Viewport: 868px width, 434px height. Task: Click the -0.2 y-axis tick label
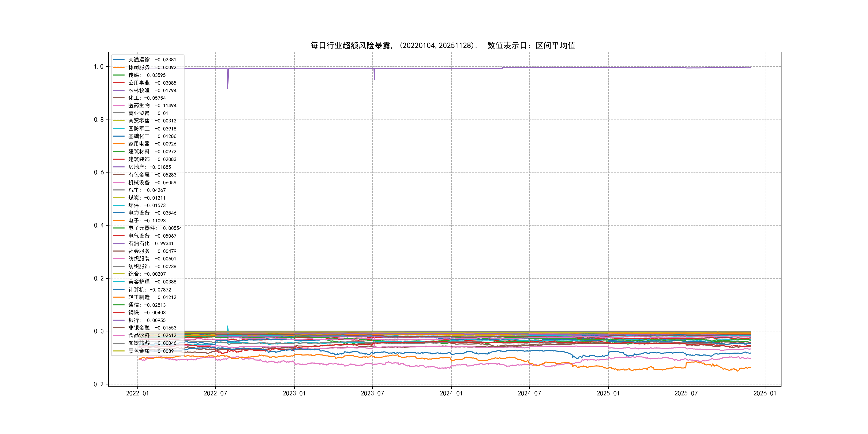point(97,384)
